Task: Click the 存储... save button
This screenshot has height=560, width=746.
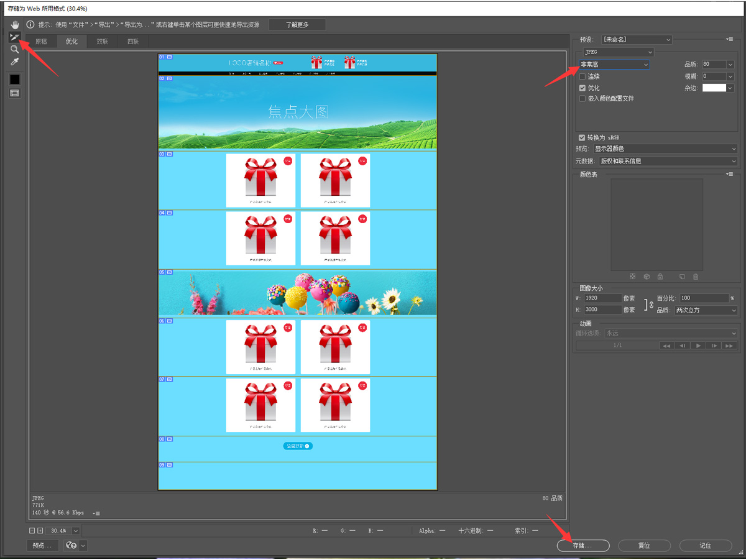Action: pos(583,546)
